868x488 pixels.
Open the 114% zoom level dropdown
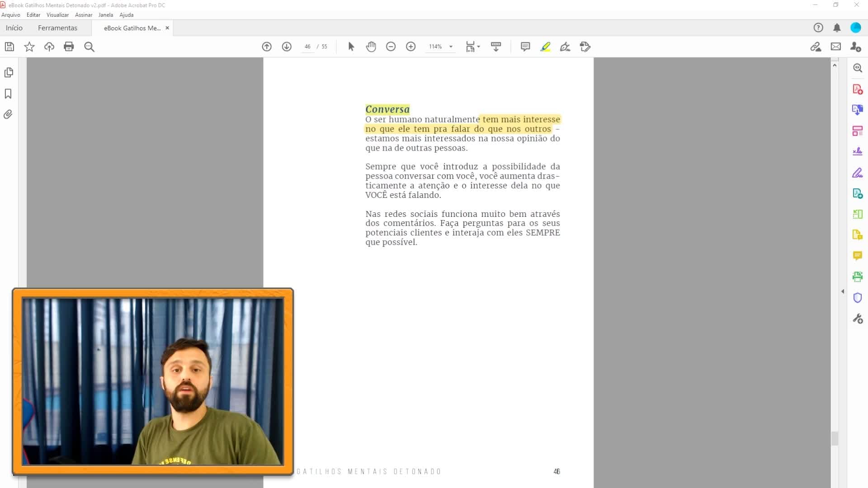click(440, 47)
